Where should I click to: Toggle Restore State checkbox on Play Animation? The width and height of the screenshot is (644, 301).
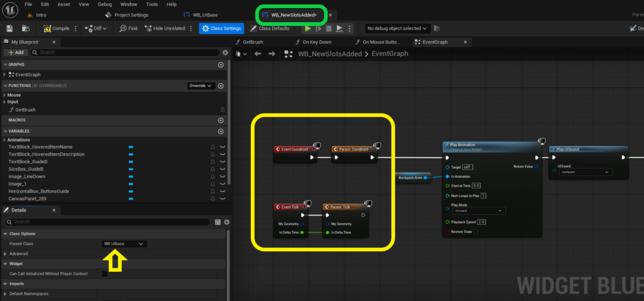point(475,232)
